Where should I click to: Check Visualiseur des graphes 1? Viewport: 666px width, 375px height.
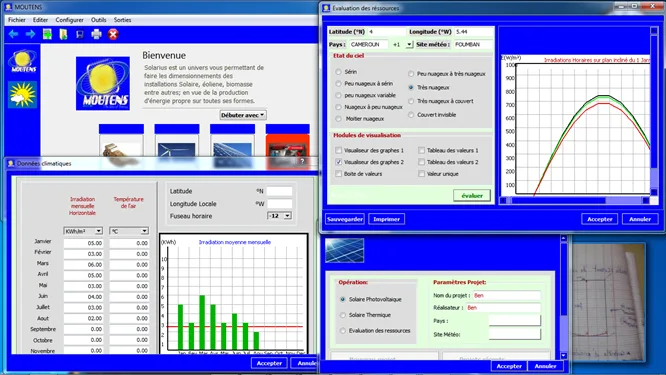point(339,150)
